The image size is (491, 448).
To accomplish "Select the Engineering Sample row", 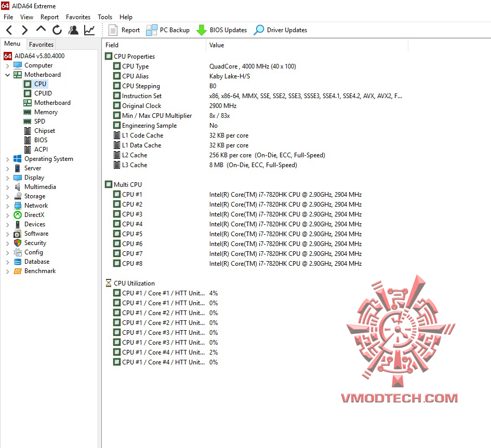I will [x=165, y=126].
